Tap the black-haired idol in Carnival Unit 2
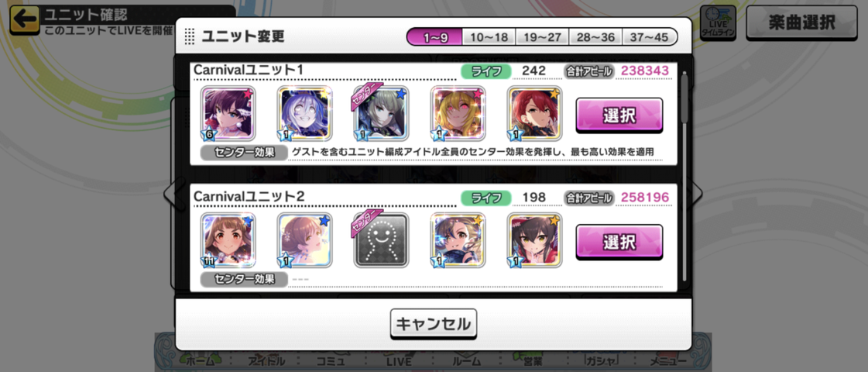The image size is (868, 372). click(x=534, y=240)
